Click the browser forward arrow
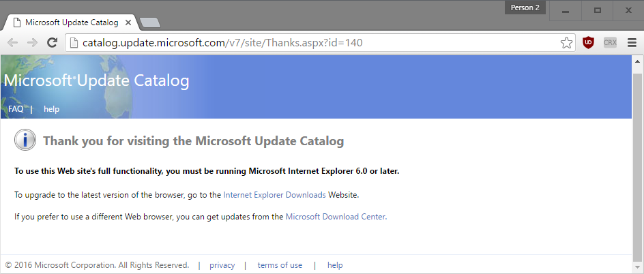The image size is (644, 274). click(x=32, y=43)
